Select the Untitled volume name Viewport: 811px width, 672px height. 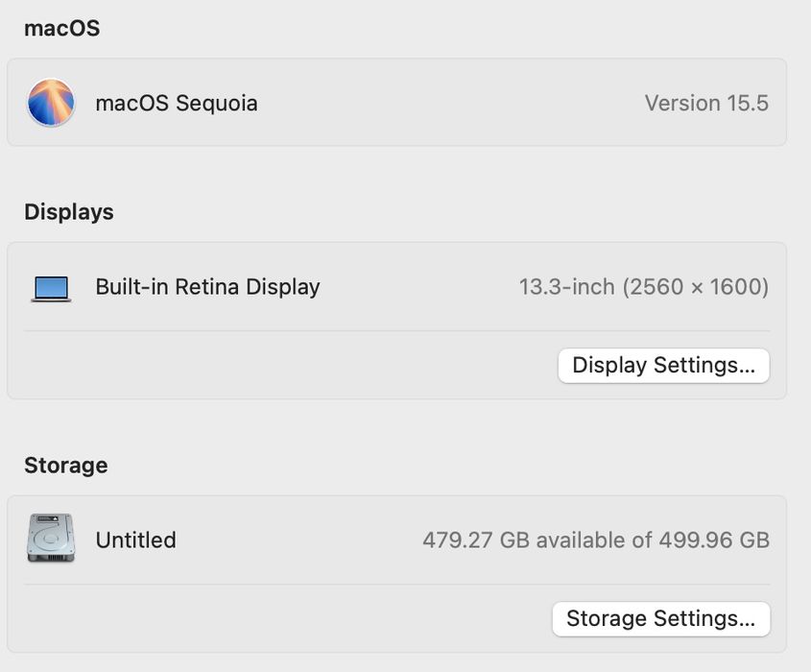135,540
